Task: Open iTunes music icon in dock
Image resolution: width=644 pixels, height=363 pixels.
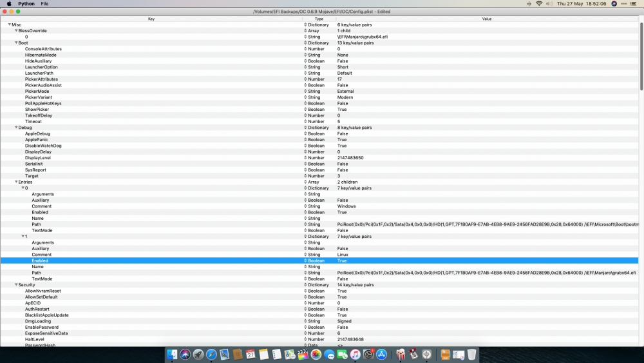Action: pyautogui.click(x=355, y=355)
